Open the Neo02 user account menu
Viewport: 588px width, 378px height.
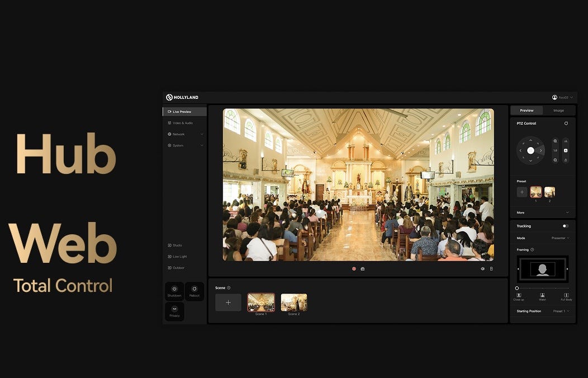562,97
